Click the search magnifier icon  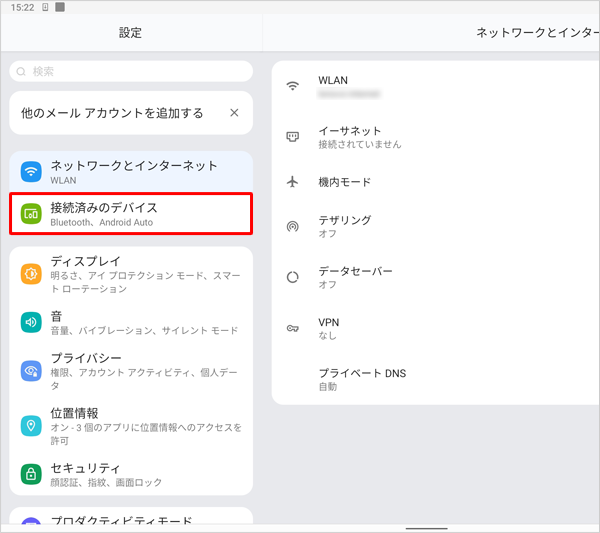point(21,72)
